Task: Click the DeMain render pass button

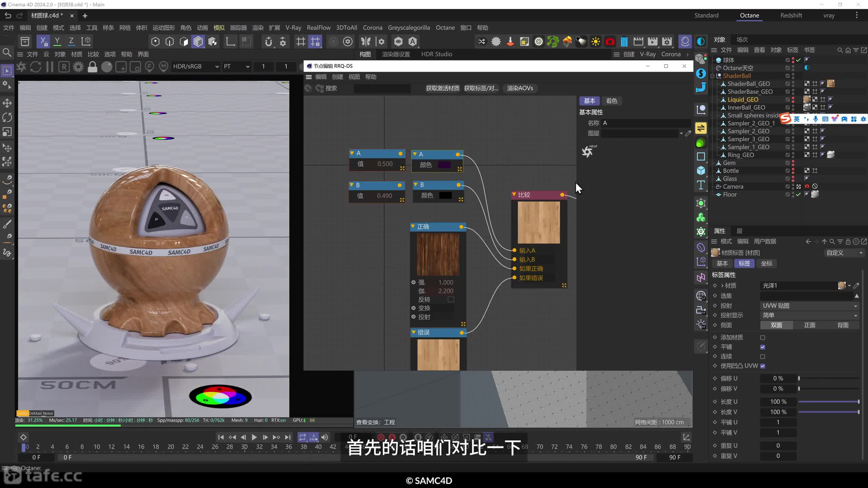Action: coord(35,413)
